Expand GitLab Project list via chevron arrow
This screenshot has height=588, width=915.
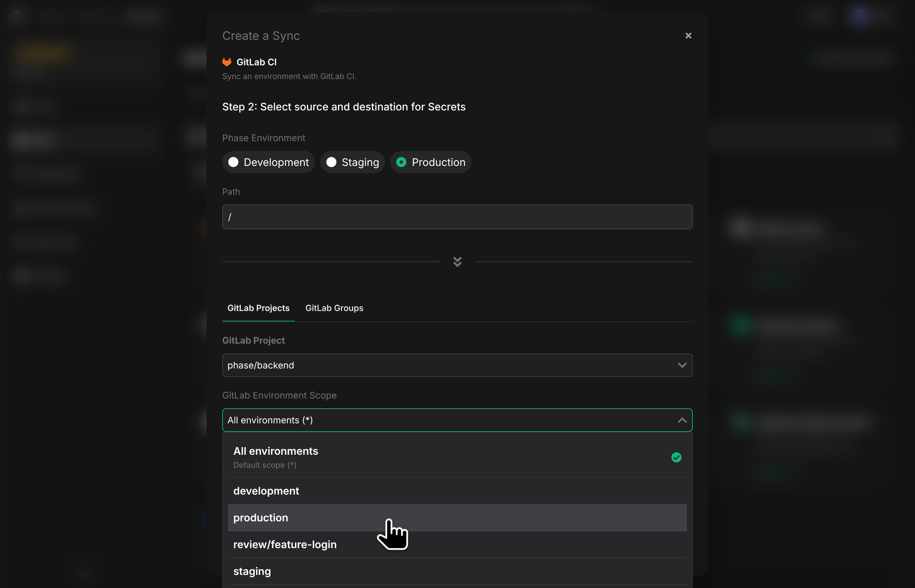pos(682,366)
